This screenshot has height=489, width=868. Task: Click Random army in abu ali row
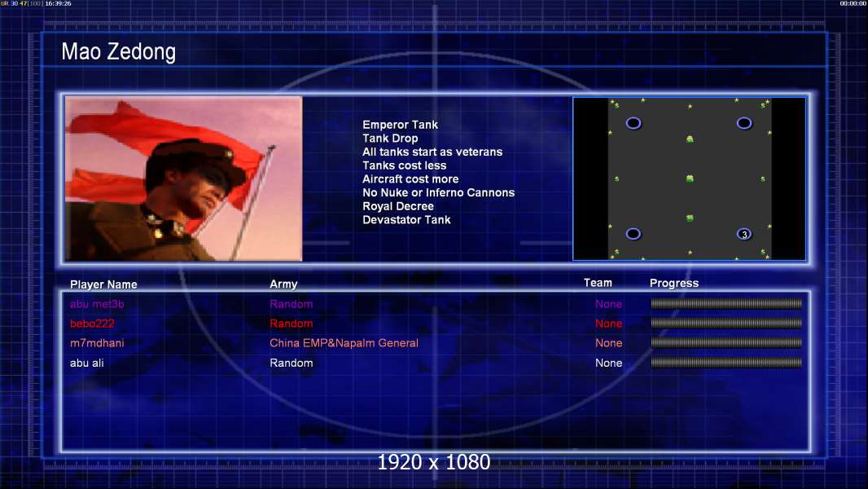[292, 363]
